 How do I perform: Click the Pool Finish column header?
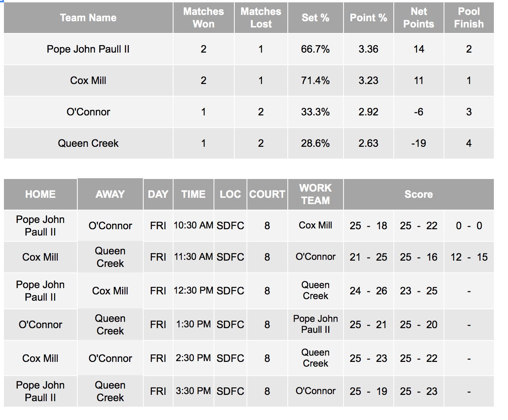pos(469,18)
